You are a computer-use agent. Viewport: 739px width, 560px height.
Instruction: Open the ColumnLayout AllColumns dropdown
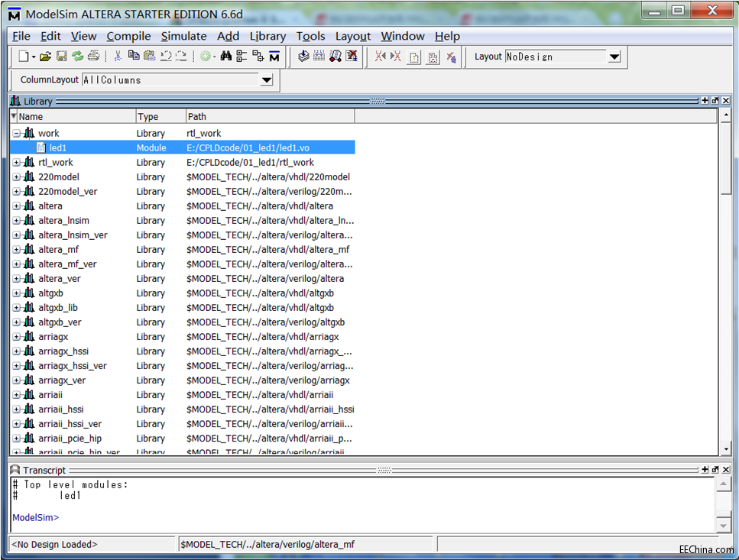pos(266,80)
